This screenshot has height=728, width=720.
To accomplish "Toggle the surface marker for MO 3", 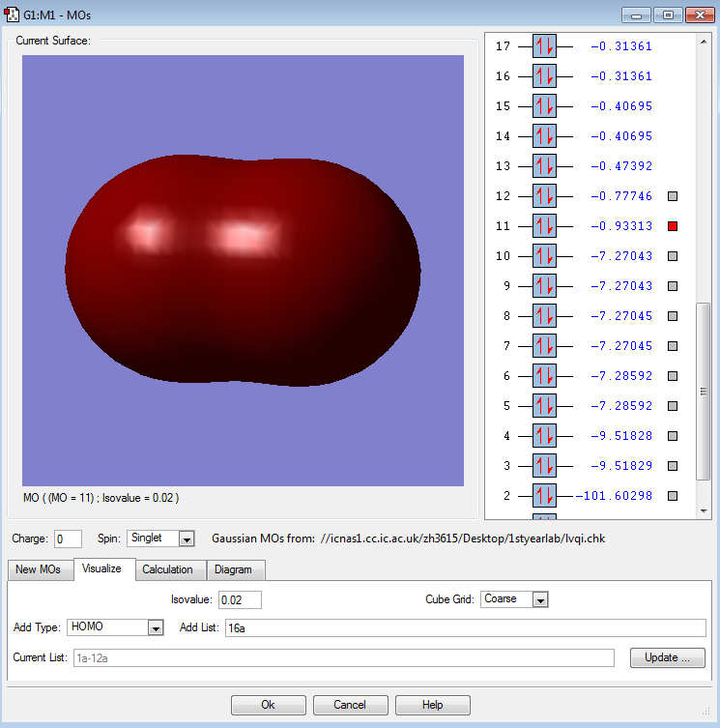I will point(673,466).
